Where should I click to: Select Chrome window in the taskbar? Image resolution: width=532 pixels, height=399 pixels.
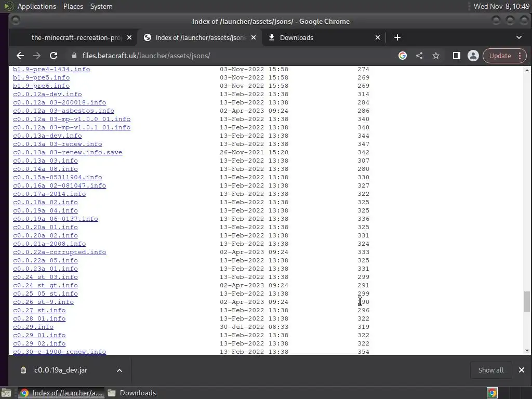coord(61,393)
